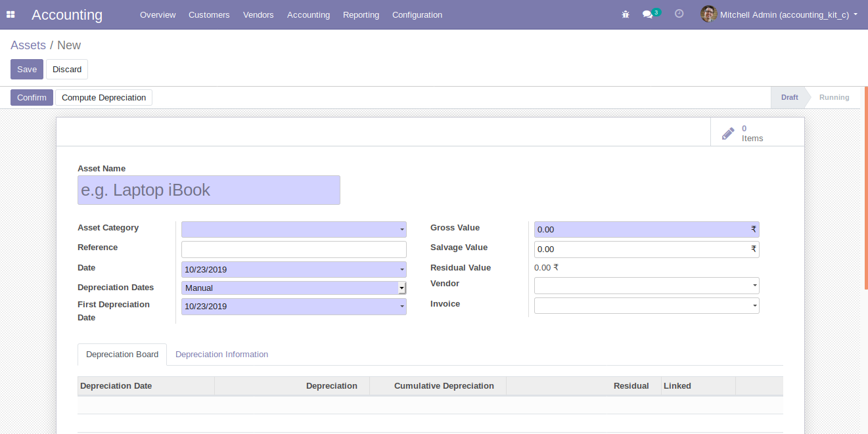This screenshot has height=434, width=868.
Task: Click the pencil Items stat icon
Action: (728, 133)
